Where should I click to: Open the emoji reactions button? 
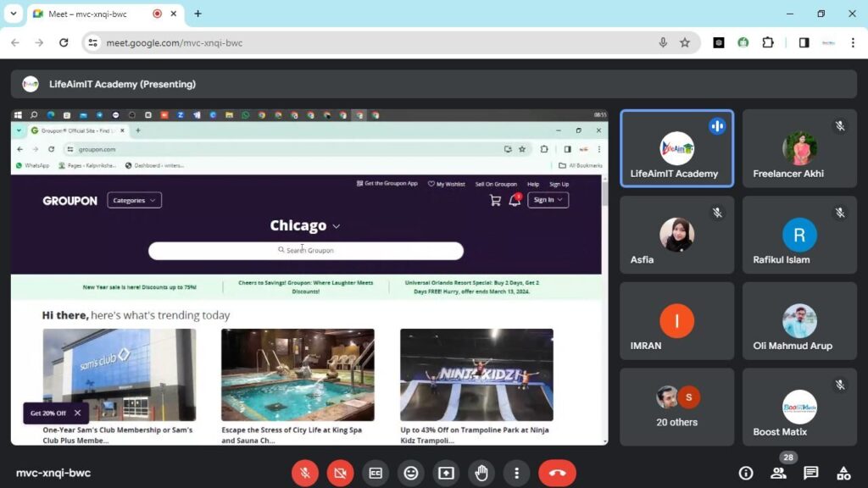(411, 473)
